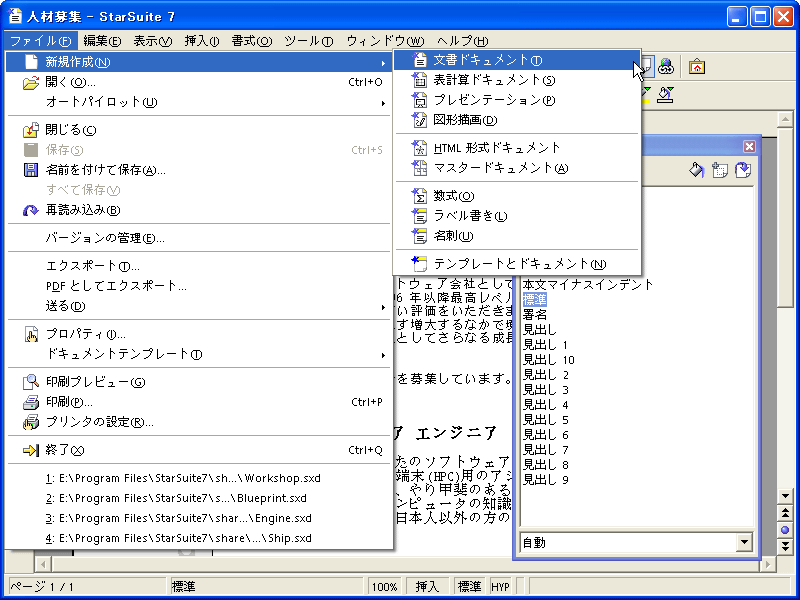Screen dimensions: 800x600
Task: Create new HTML 形式ドキュメント
Action: [517, 148]
